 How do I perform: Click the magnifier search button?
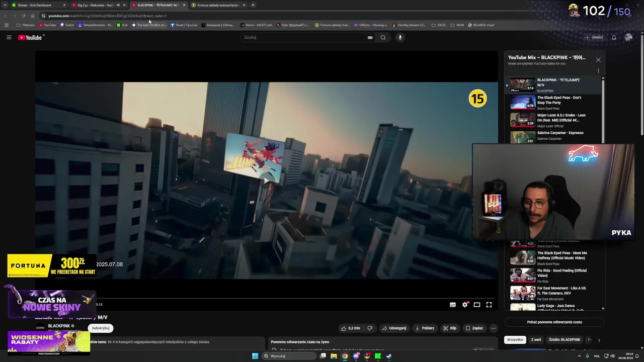click(383, 37)
